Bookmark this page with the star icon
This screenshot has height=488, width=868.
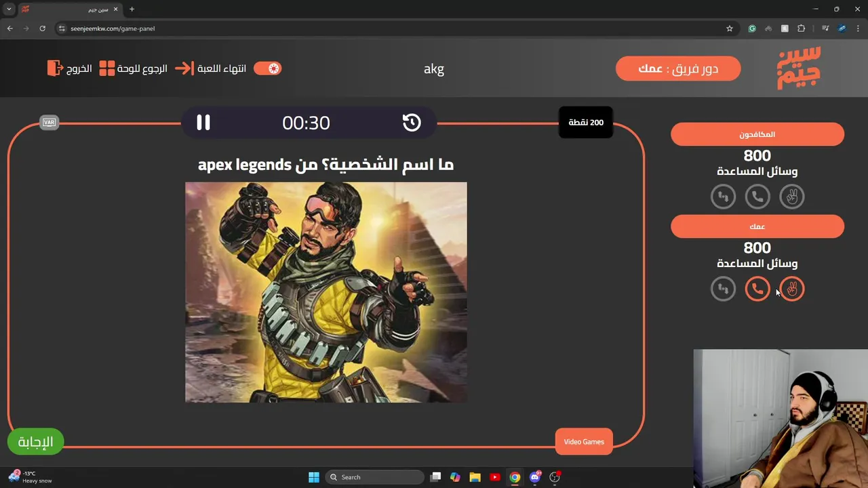(730, 28)
